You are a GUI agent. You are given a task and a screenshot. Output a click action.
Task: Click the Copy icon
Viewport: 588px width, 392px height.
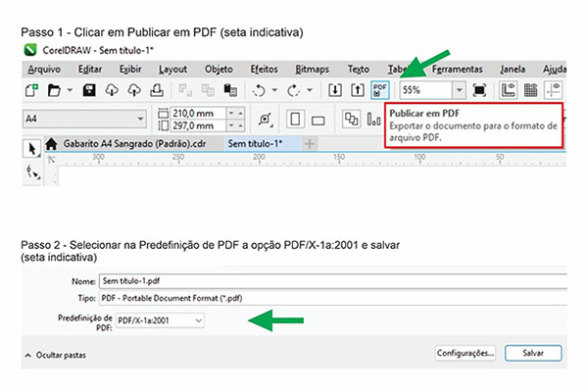pyautogui.click(x=208, y=90)
